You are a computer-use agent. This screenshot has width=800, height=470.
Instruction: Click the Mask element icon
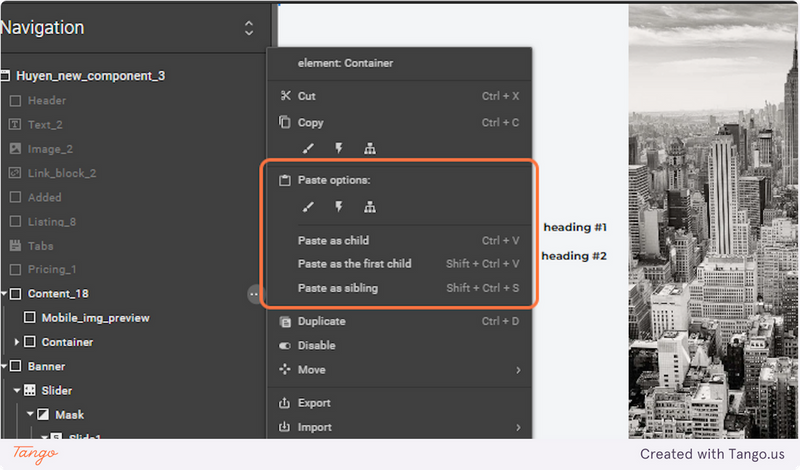[43, 414]
